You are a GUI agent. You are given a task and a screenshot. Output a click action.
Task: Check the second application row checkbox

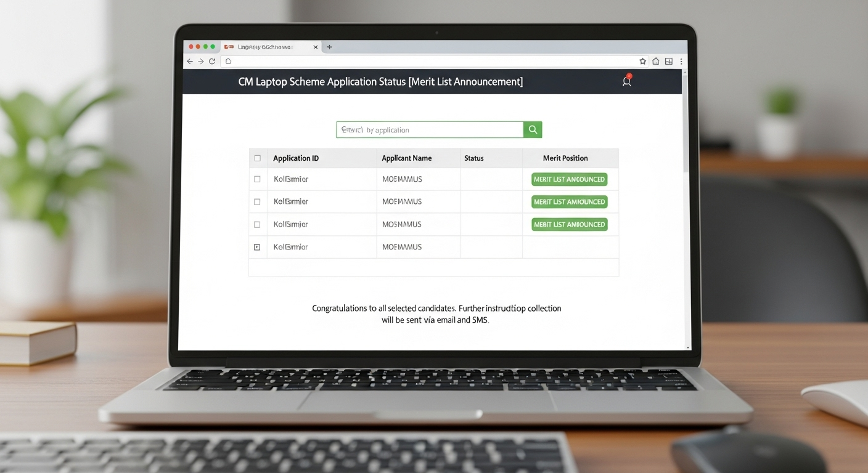257,201
